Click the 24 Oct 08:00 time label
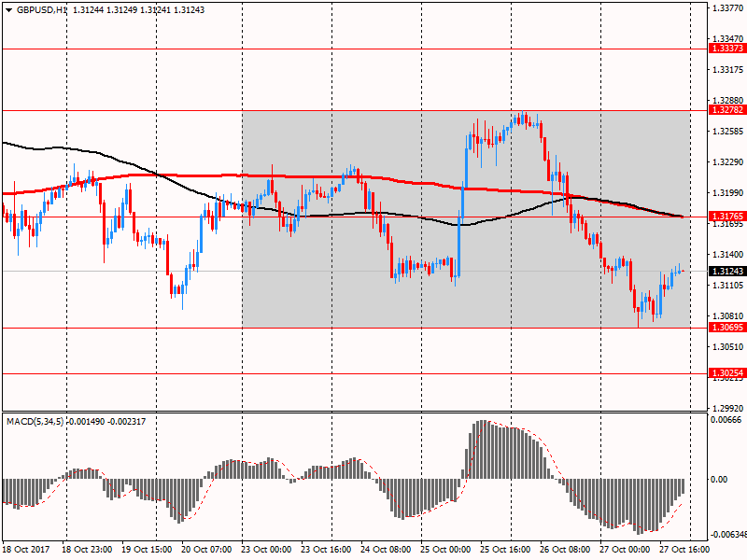 pos(386,550)
